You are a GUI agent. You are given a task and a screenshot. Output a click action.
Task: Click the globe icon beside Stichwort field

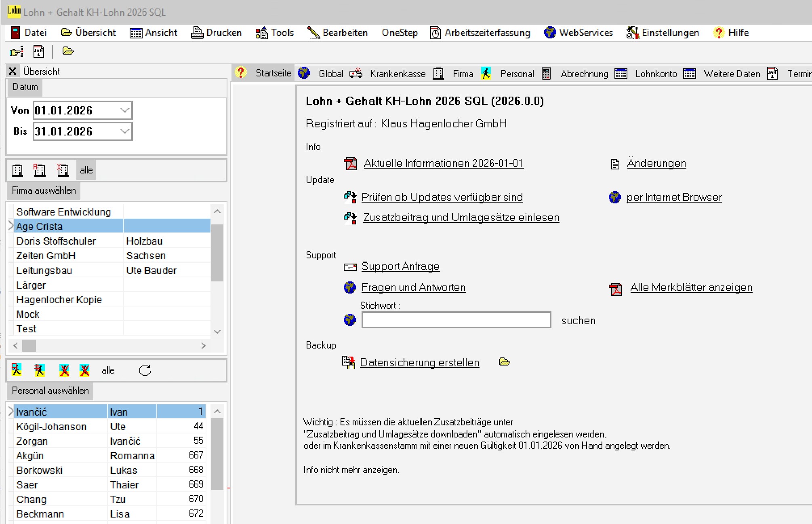349,320
